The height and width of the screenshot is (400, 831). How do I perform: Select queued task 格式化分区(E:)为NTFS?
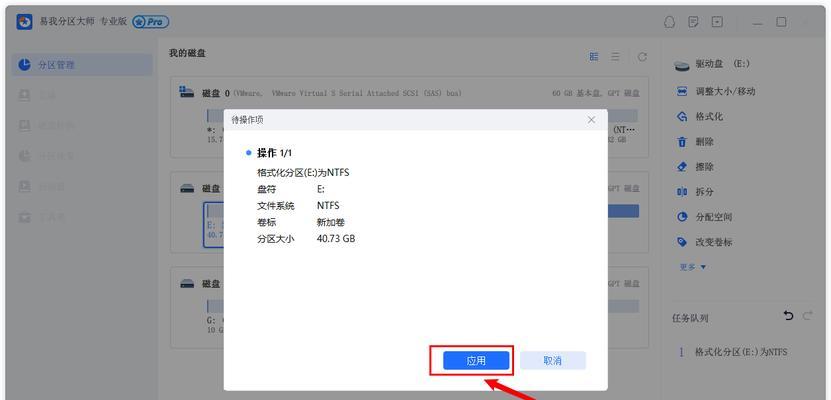[x=740, y=352]
